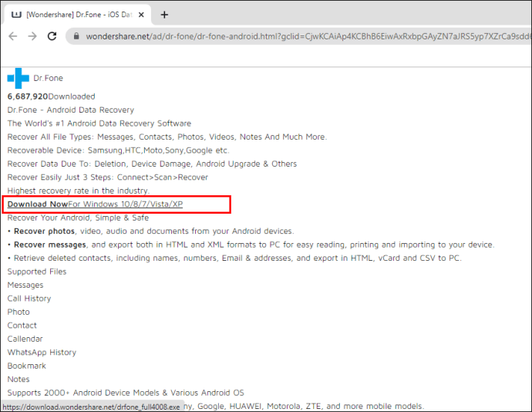Click the 'Callendar' supported file entry
Screen dimensions: 532x412
tap(25, 339)
